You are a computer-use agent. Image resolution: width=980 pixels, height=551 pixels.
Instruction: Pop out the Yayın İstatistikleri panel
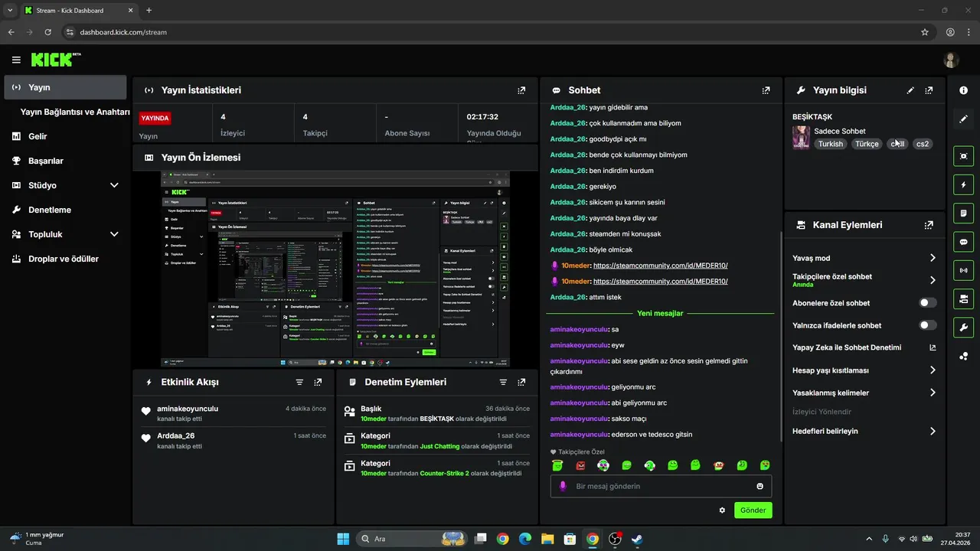(x=521, y=90)
